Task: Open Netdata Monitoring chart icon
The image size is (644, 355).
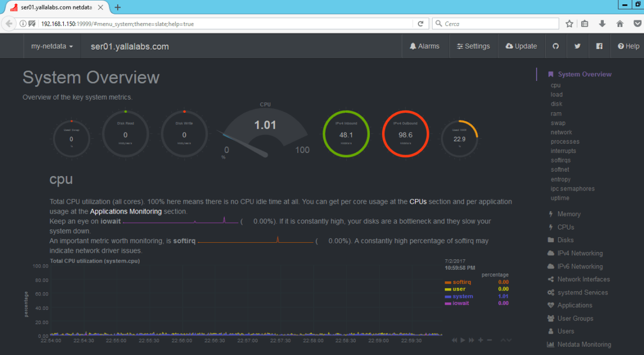Action: tap(550, 344)
